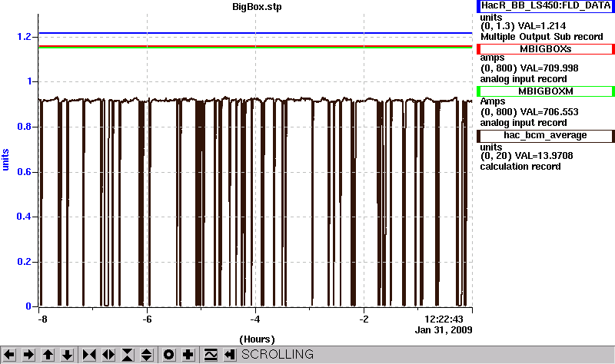Click the scroll-mode arrow icon beside SCROLLING
Image resolution: width=615 pixels, height=364 pixels.
pos(230,355)
